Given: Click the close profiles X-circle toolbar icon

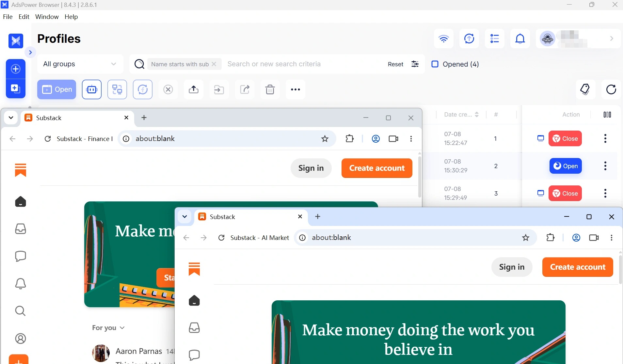Looking at the screenshot, I should coord(168,89).
